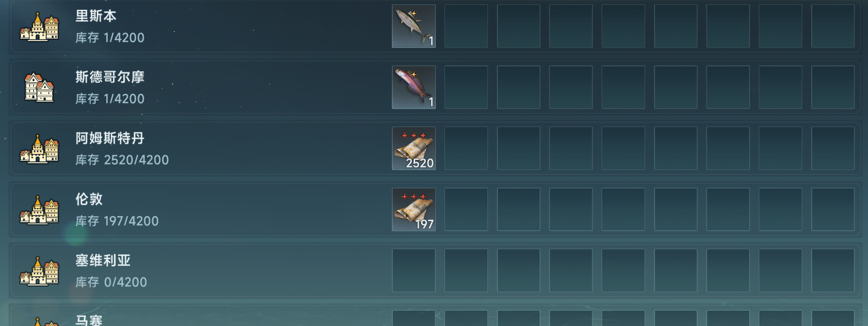Viewport: 868px width, 326px height.
Task: Select the 阿姆斯特丹 city row label
Action: tap(110, 139)
